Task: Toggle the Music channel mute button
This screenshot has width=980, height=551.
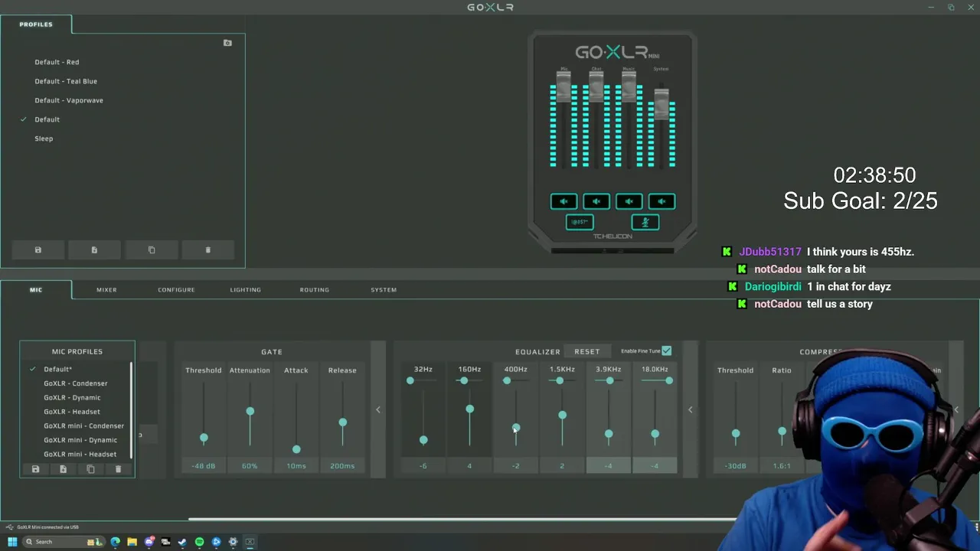Action: point(629,201)
